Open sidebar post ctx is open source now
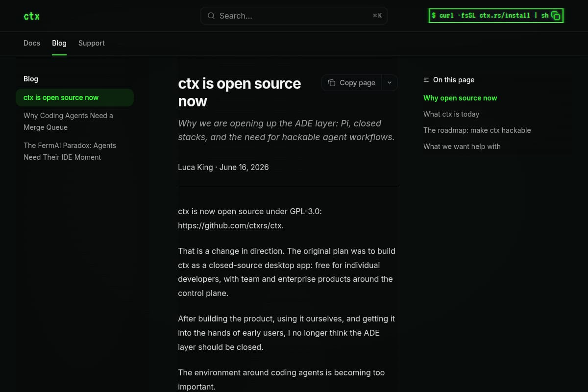This screenshot has width=588, height=392. click(x=74, y=98)
